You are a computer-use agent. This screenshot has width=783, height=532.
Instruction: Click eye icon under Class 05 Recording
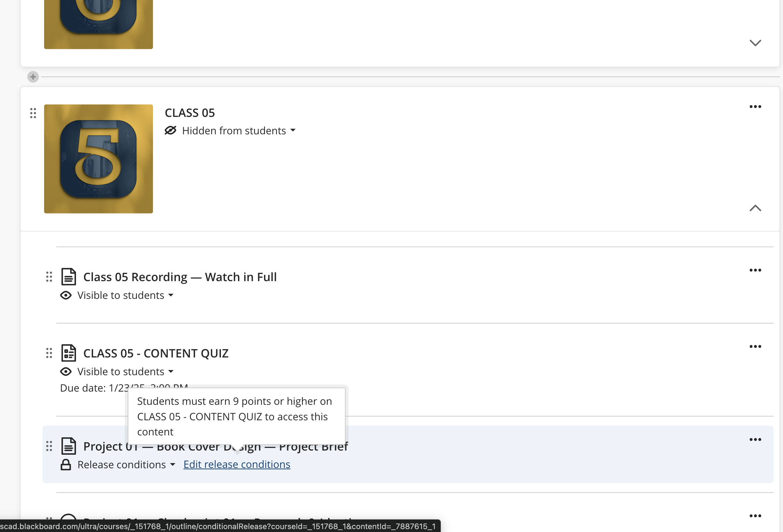click(66, 296)
